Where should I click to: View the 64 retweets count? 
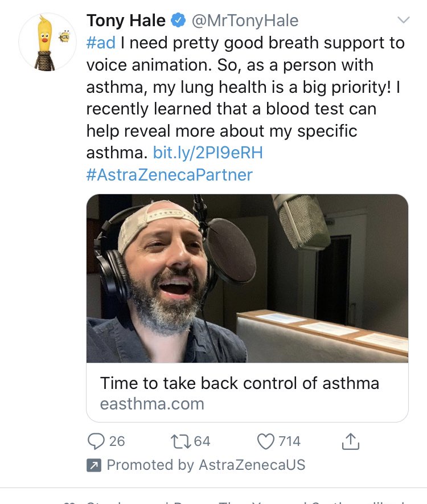pyautogui.click(x=202, y=441)
